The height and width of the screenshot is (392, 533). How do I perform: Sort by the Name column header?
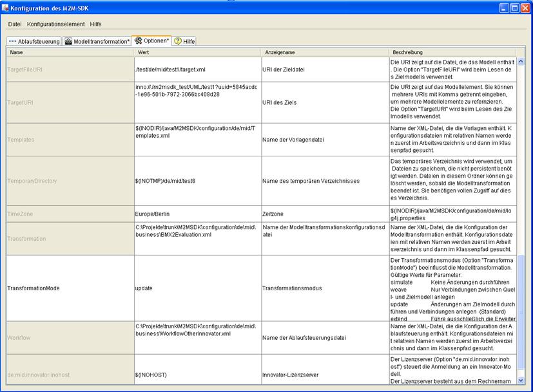[70, 52]
